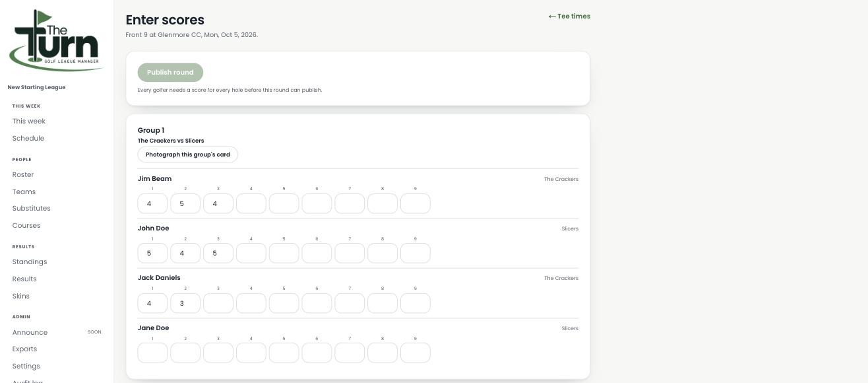Open Settings in sidebar
The width and height of the screenshot is (868, 383).
(26, 366)
